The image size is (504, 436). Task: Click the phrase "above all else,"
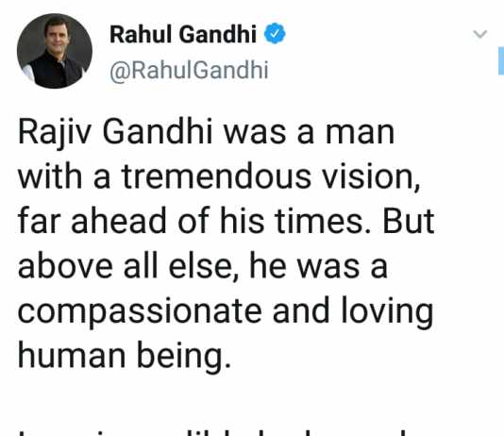click(x=129, y=267)
